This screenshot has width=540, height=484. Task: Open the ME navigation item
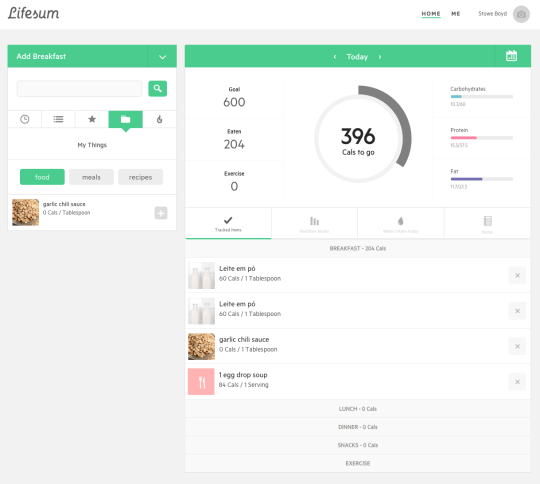456,14
